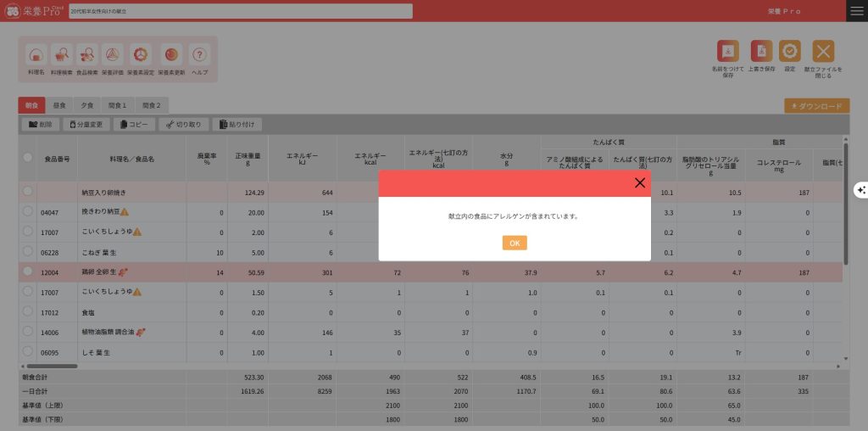Click the 124.29 weight cell of 納豆入り卵焼き
This screenshot has height=431, width=868.
pos(248,193)
